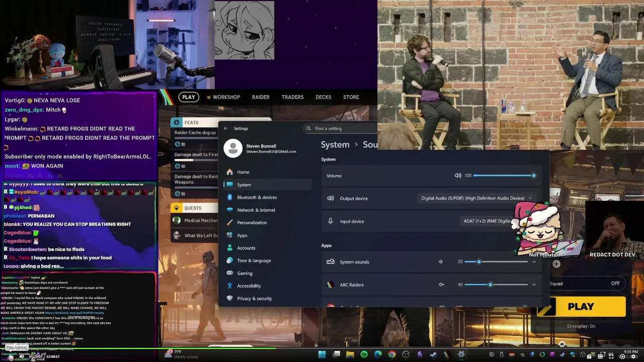Select the PLAY tab in ARC Raiders
This screenshot has height=362, width=644.
coord(189,97)
